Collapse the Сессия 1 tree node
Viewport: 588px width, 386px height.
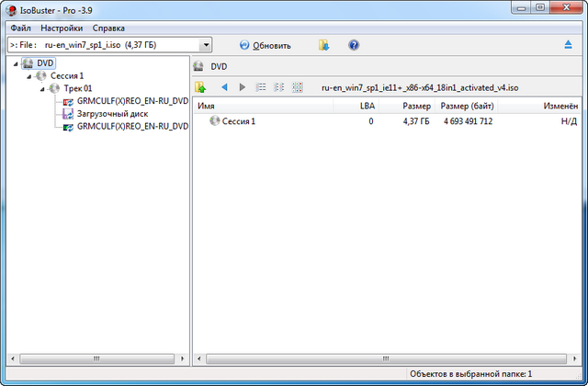tap(28, 76)
